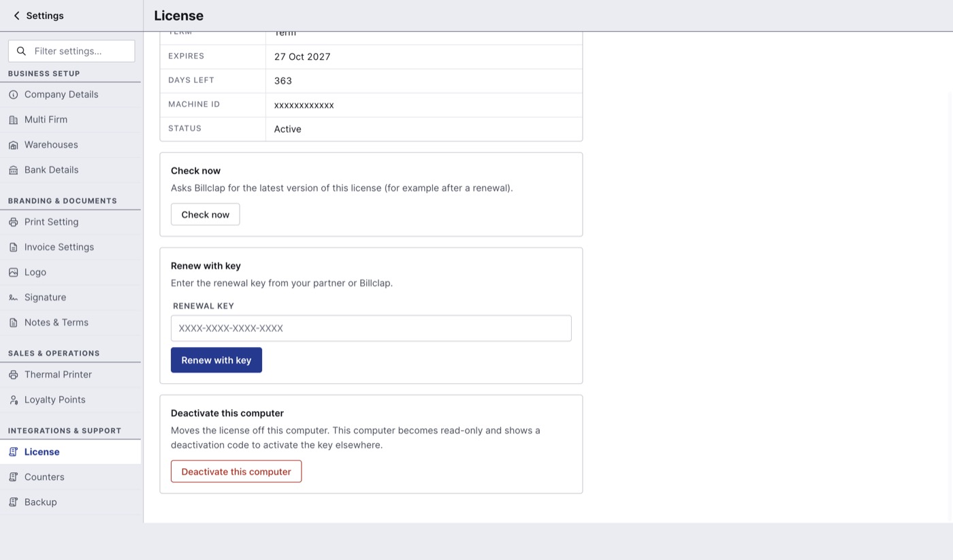Open Notes & Terms
The width and height of the screenshot is (953, 560).
pyautogui.click(x=71, y=323)
